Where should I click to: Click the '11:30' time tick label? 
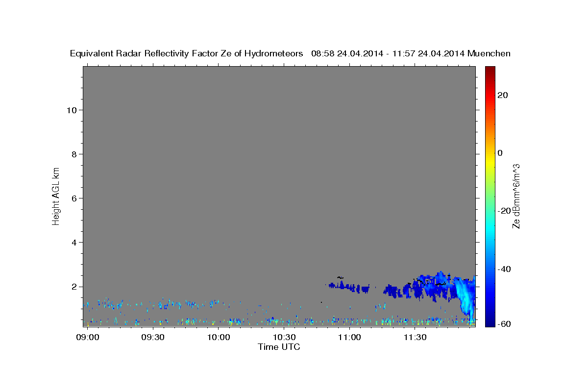(415, 338)
